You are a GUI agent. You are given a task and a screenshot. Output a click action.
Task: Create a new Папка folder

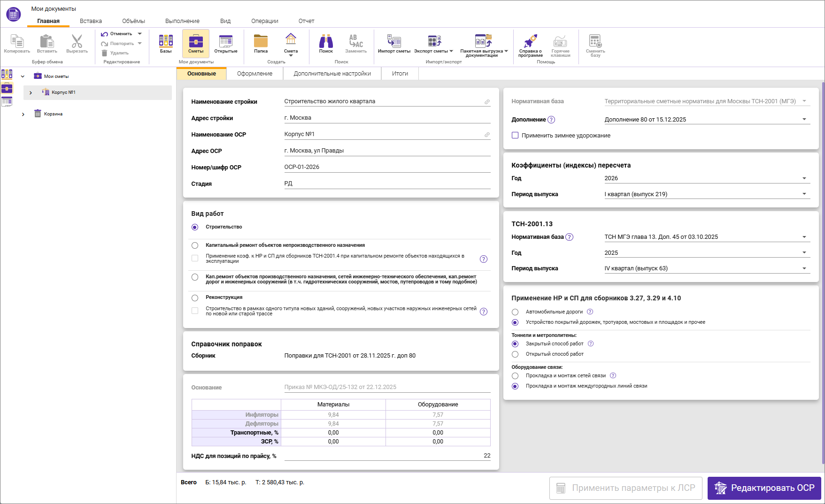[x=261, y=44]
